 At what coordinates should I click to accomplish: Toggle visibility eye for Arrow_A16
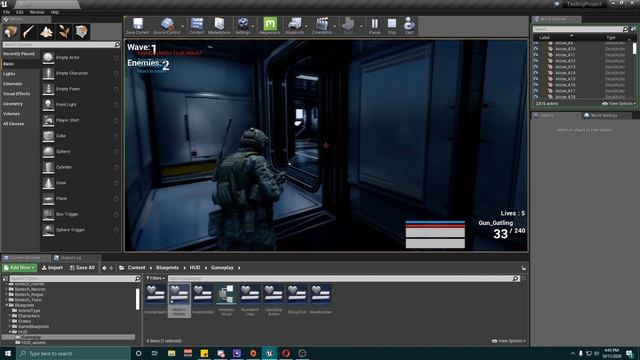[x=536, y=85]
